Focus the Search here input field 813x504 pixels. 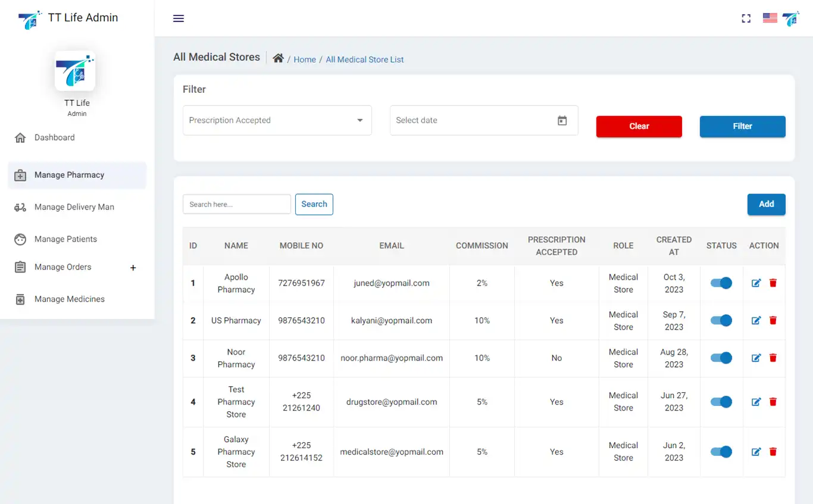236,204
